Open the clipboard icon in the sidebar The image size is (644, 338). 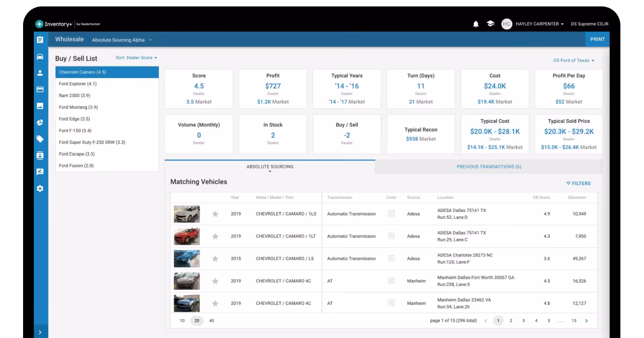tap(40, 40)
